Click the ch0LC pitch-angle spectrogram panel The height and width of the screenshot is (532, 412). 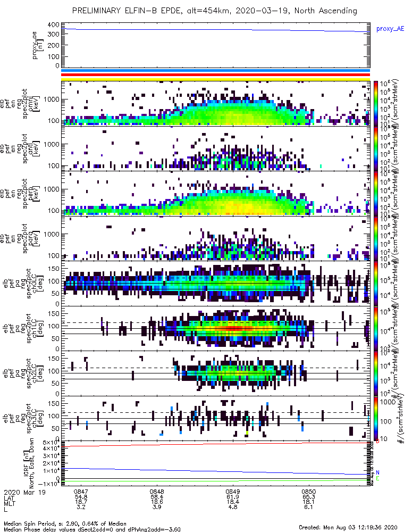click(x=215, y=284)
